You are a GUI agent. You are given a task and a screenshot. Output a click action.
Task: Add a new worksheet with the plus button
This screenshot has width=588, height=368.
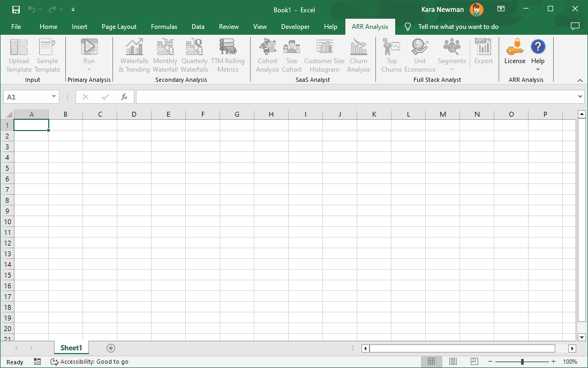[x=110, y=348]
